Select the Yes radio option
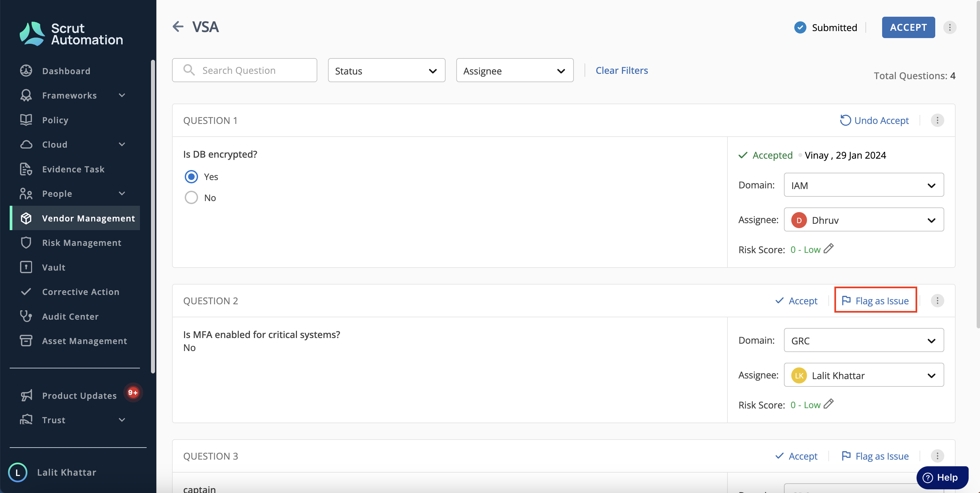The width and height of the screenshot is (980, 493). tap(191, 176)
